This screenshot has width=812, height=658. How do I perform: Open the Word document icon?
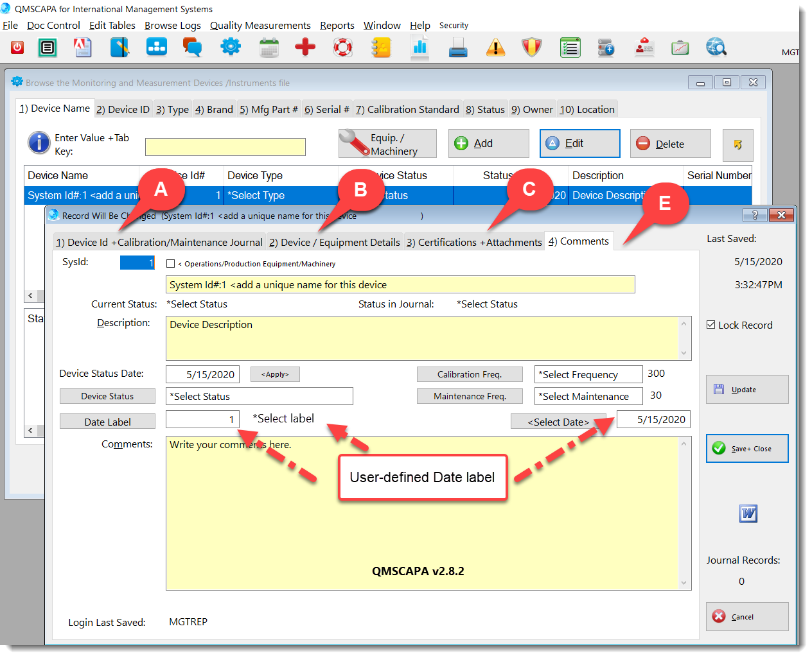pos(748,514)
